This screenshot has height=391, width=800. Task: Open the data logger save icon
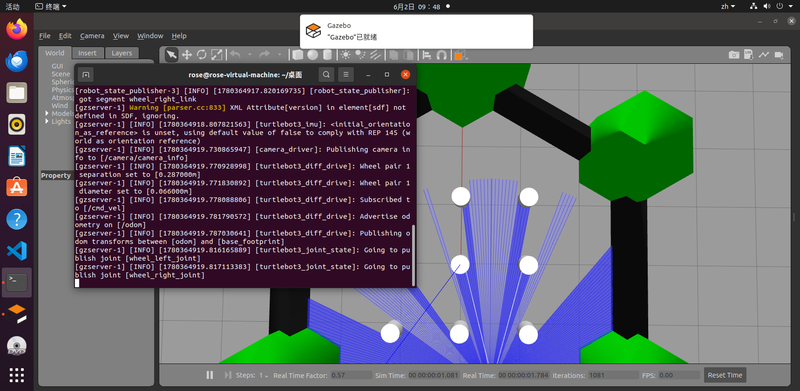[748, 55]
